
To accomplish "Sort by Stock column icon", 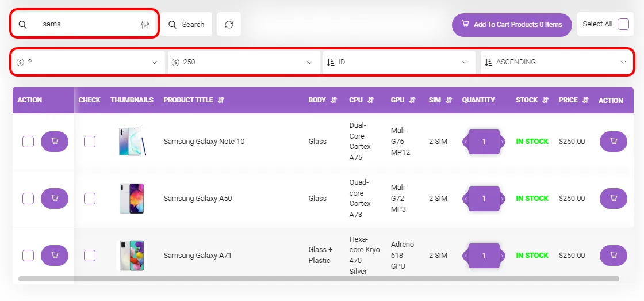I will tap(546, 100).
